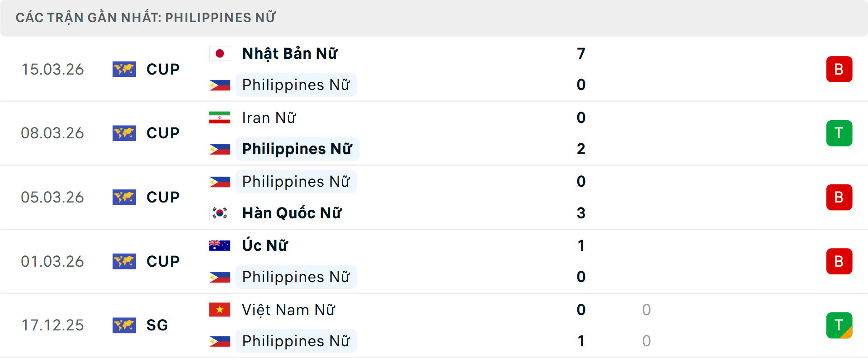Click the red B result for the Australia match
The height and width of the screenshot is (358, 868).
click(x=839, y=261)
